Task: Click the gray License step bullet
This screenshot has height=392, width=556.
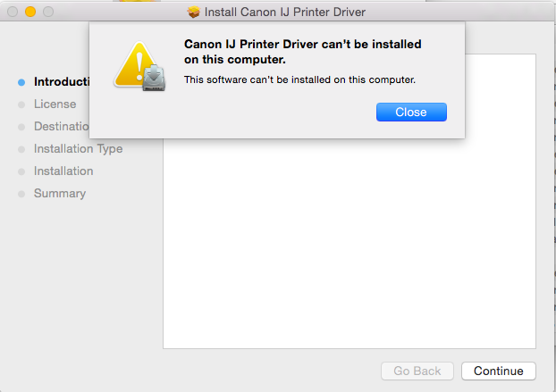Action: (x=21, y=104)
